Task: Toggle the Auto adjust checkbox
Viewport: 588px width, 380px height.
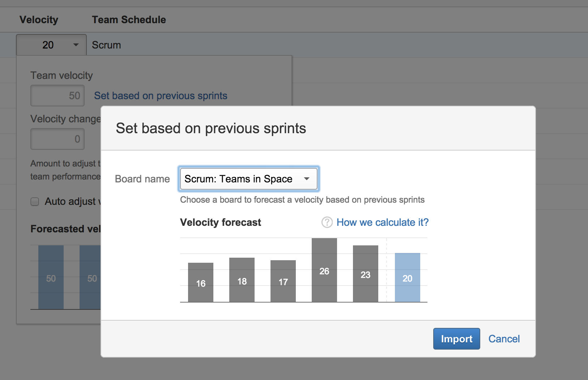Action: [35, 202]
